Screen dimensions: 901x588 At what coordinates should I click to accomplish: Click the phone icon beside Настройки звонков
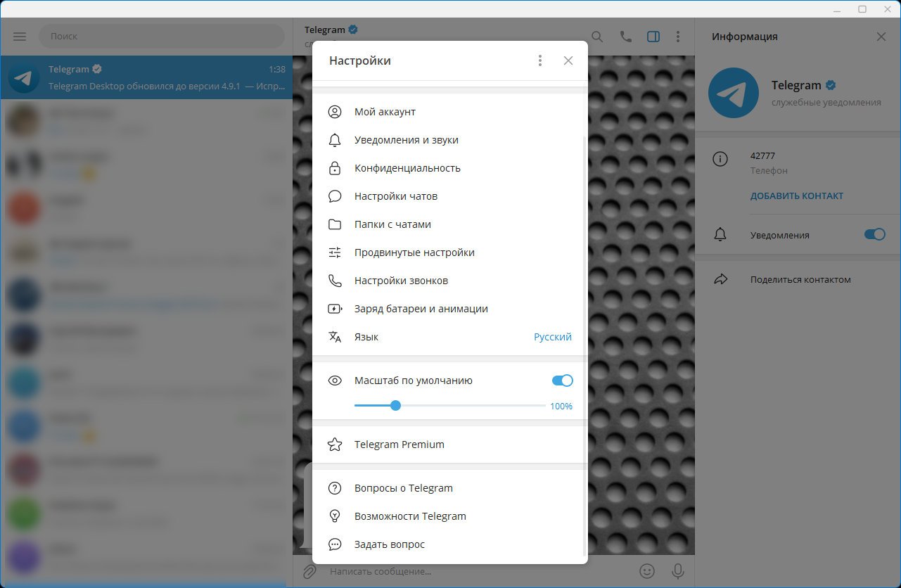(x=335, y=281)
